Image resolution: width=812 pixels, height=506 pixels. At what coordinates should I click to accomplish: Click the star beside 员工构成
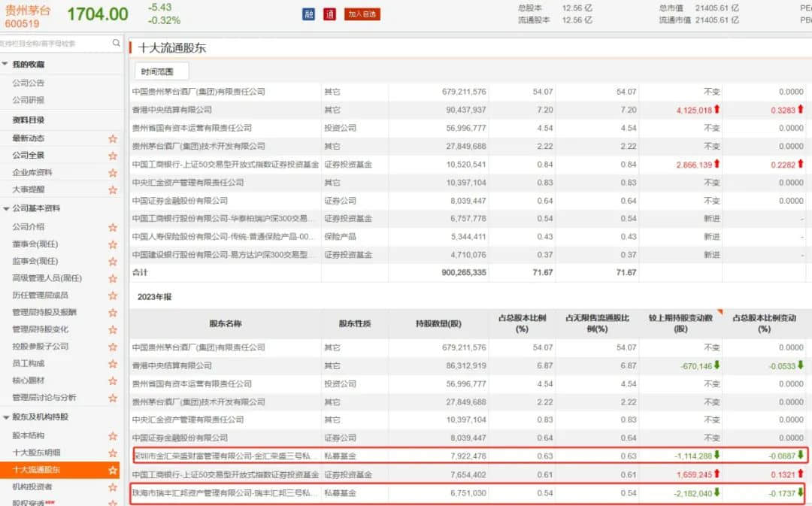click(113, 364)
